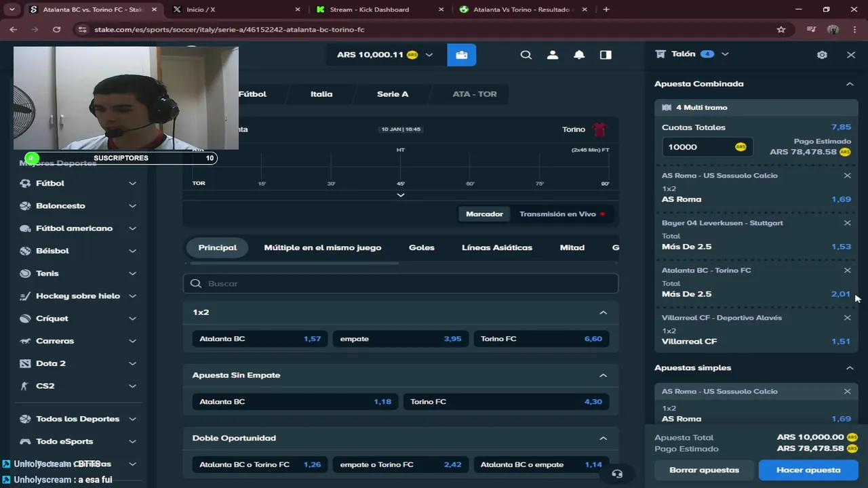Reload the browser page
This screenshot has width=868, height=488.
click(x=57, y=30)
